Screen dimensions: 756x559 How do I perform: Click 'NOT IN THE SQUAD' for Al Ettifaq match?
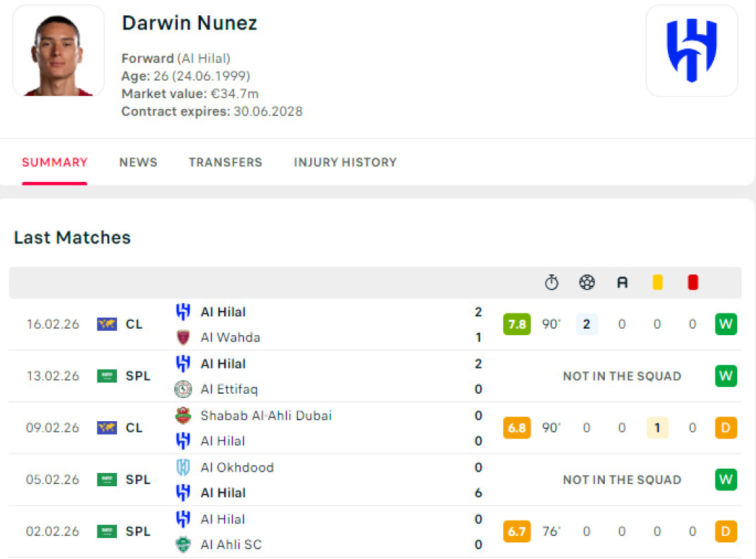pos(622,376)
